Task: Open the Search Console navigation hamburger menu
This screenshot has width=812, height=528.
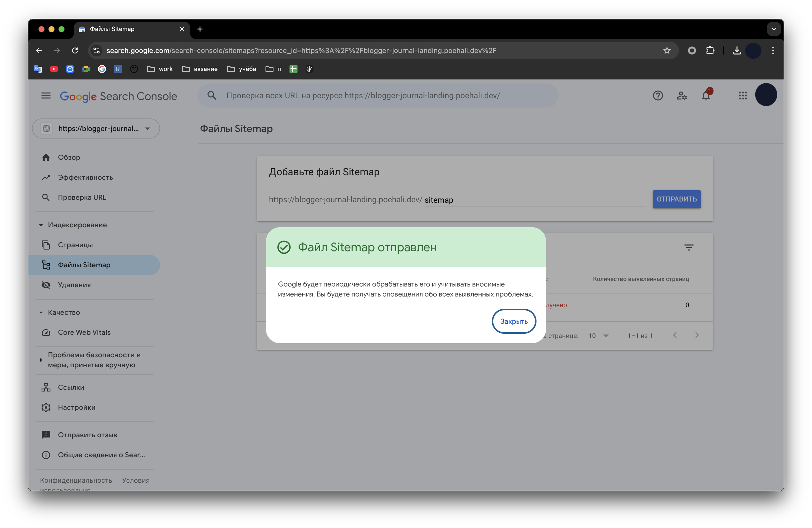Action: pos(46,95)
